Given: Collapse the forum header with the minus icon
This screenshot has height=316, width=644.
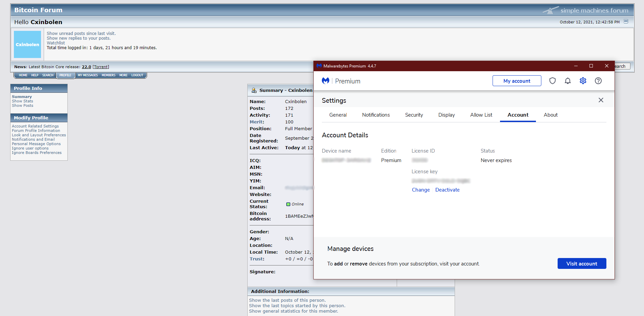Looking at the screenshot, I should pyautogui.click(x=626, y=21).
